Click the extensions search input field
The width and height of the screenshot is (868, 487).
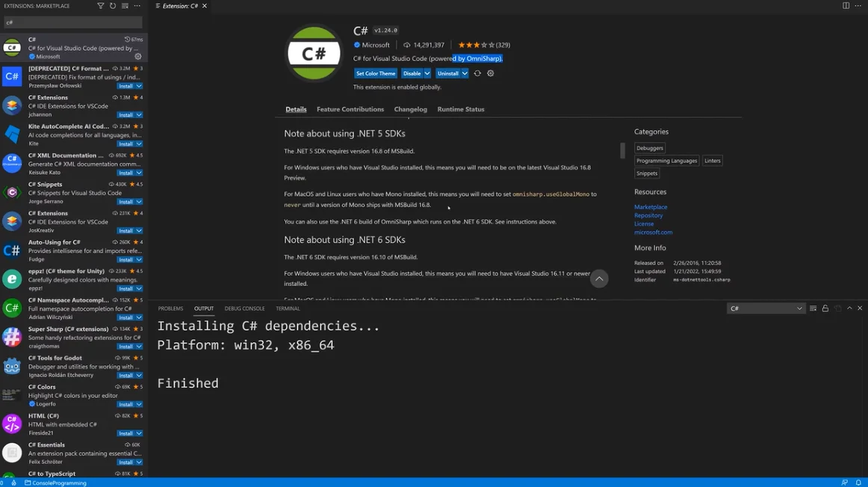(x=72, y=22)
